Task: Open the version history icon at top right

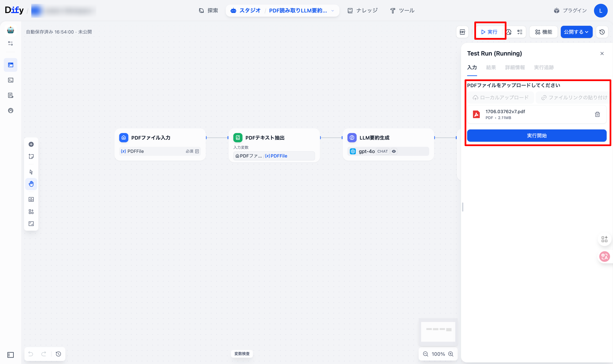Action: click(x=602, y=32)
